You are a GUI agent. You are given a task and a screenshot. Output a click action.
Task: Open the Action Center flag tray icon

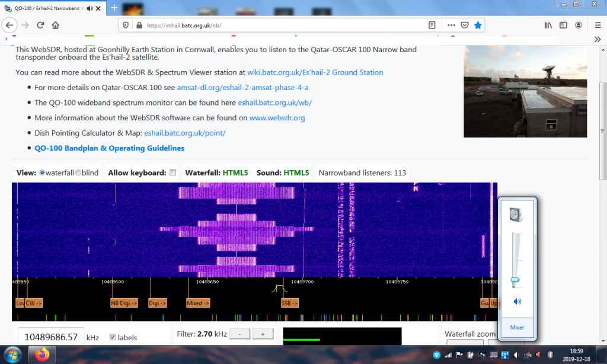tap(459, 355)
